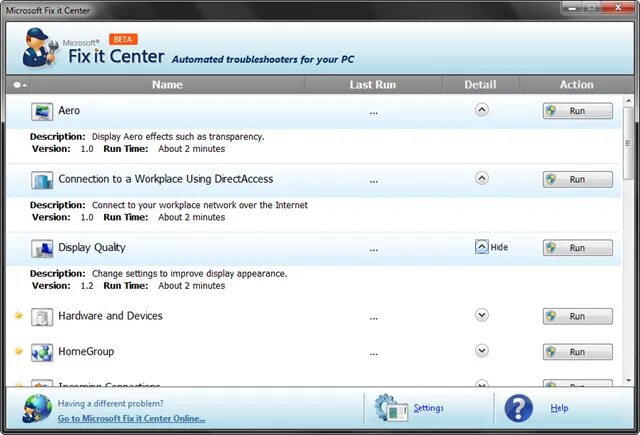Click the vertical scrollbar thumb
Viewport: 640px width, 435px height.
coord(629,143)
